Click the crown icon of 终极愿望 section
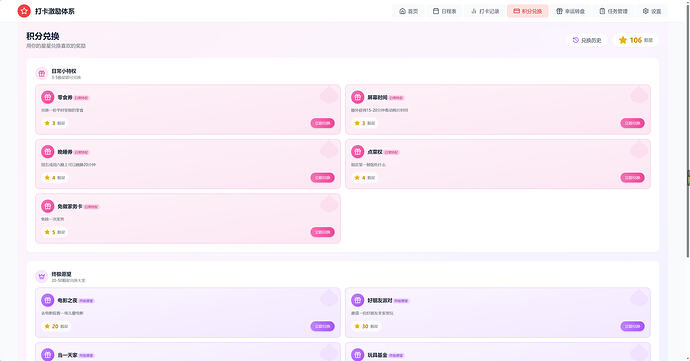 tap(41, 276)
